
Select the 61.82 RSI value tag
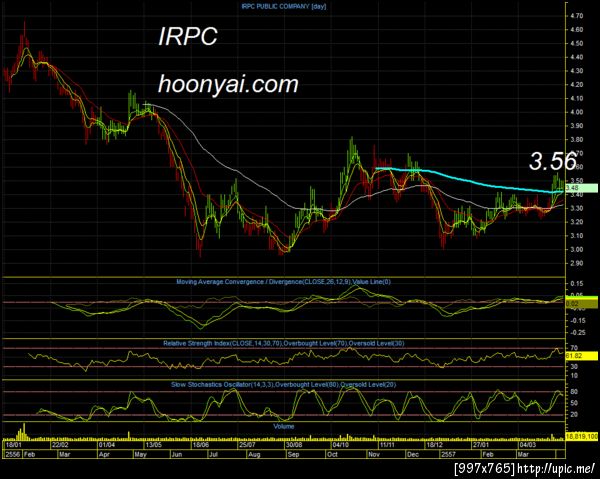pyautogui.click(x=581, y=356)
